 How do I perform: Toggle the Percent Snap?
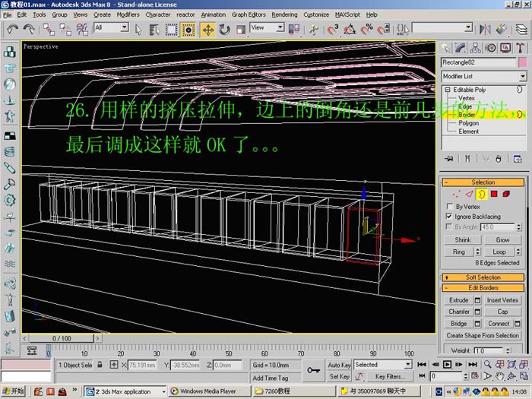(x=367, y=30)
